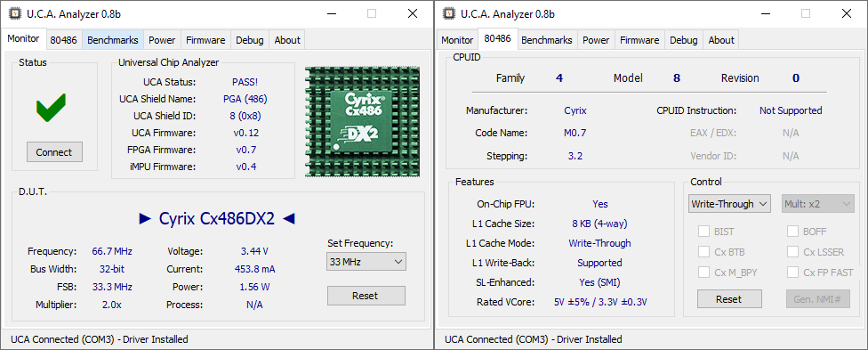
Task: Open the Debug tab in the left window
Action: click(250, 40)
